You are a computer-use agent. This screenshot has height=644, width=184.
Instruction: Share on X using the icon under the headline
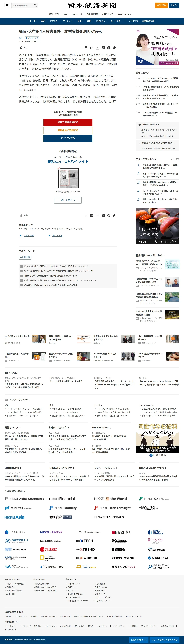click(103, 48)
